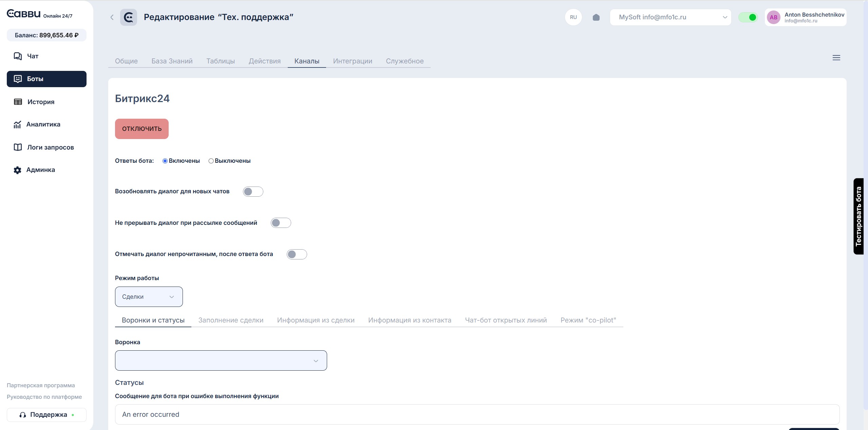Select the 'Выключены' bot answers radio
Image resolution: width=868 pixels, height=430 pixels.
211,161
